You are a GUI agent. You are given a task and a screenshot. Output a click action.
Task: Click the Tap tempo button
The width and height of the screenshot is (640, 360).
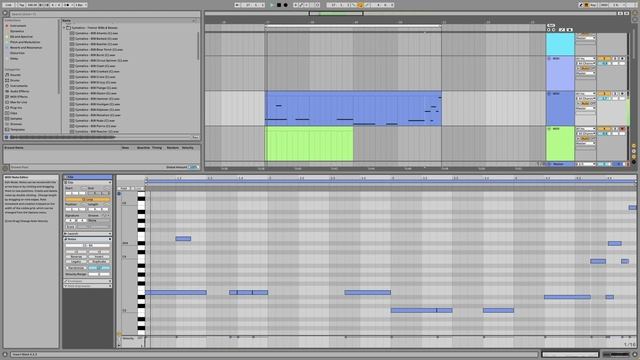pos(22,5)
